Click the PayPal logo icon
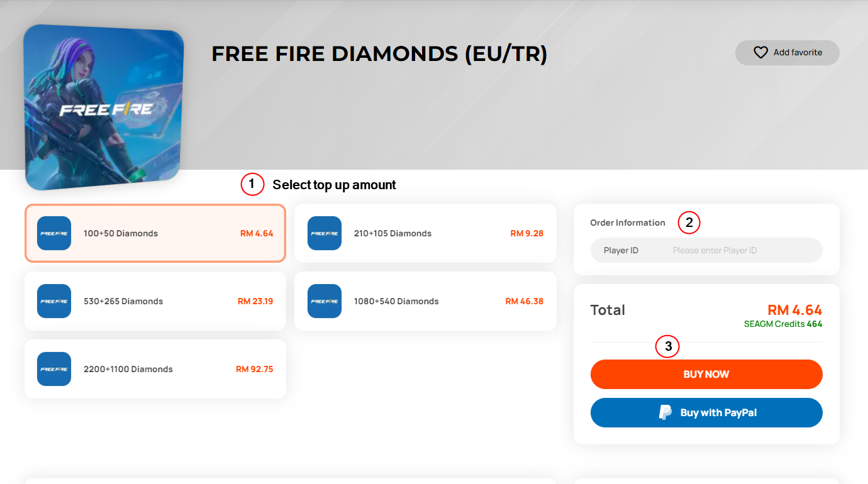868x484 pixels. coord(665,412)
